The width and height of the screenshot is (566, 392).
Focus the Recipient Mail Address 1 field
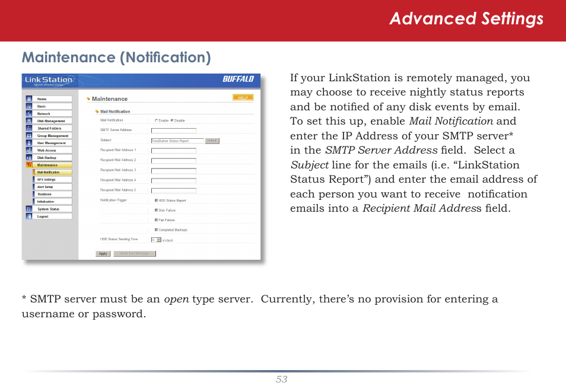pos(174,151)
